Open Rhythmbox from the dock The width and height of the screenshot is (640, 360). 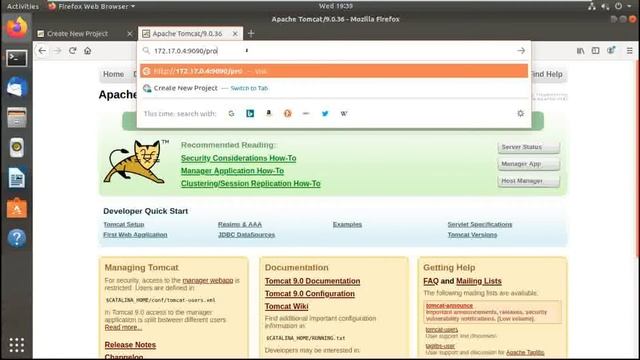17,147
